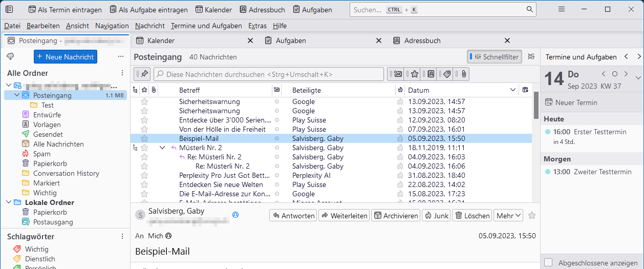Click the Antworten reply button

[x=293, y=216]
